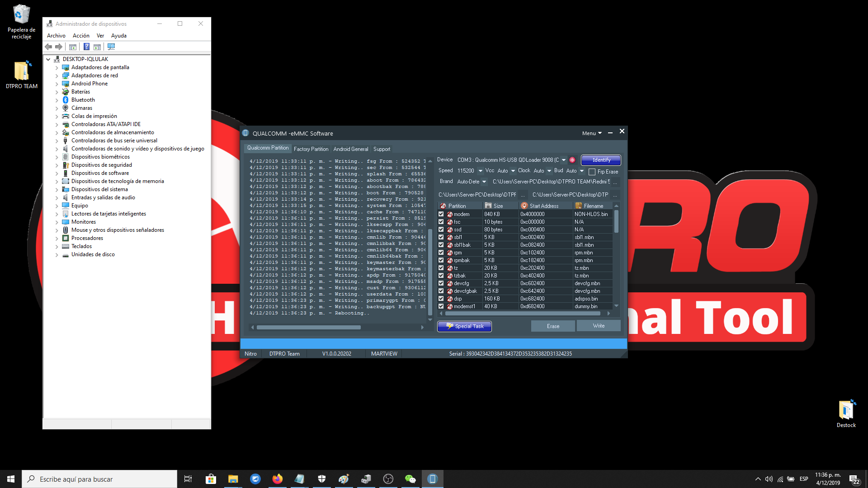Open the notification center icon
Screen dimensions: 868x488
854,479
